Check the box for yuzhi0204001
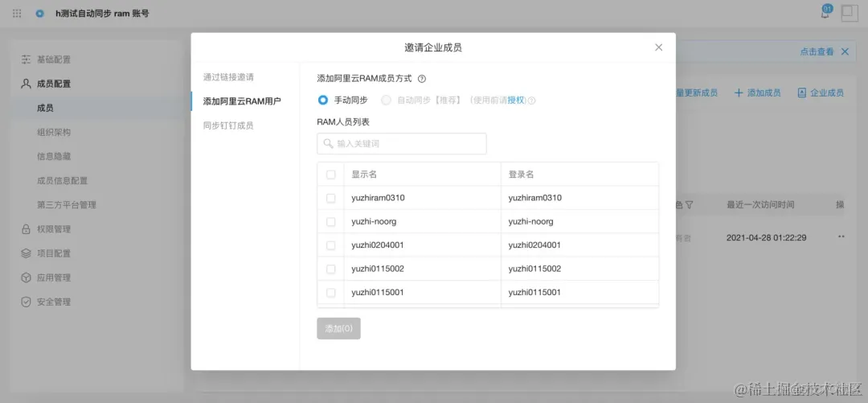This screenshot has width=868, height=403. tap(330, 245)
